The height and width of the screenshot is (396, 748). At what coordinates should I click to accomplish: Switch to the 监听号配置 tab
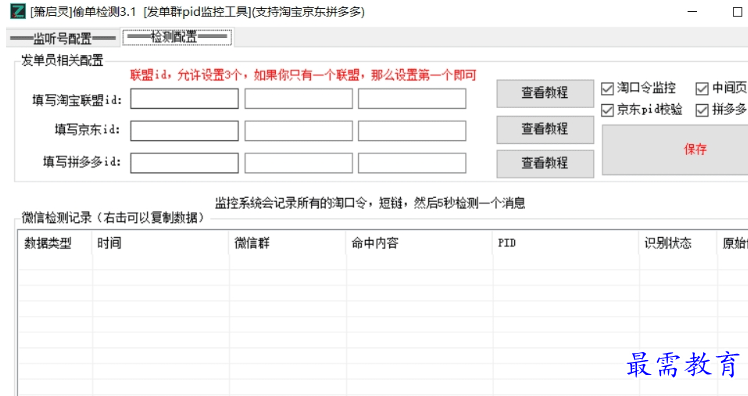[62, 38]
